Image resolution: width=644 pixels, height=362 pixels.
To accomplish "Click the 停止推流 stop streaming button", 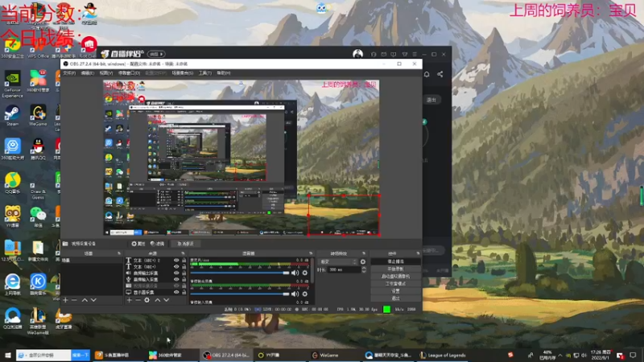I will [395, 261].
